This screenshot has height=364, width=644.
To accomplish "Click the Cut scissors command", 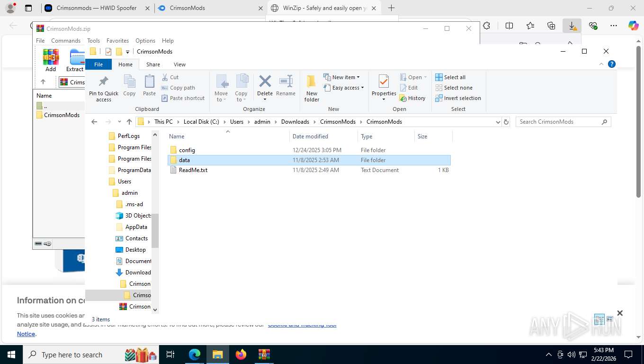I will tap(170, 77).
